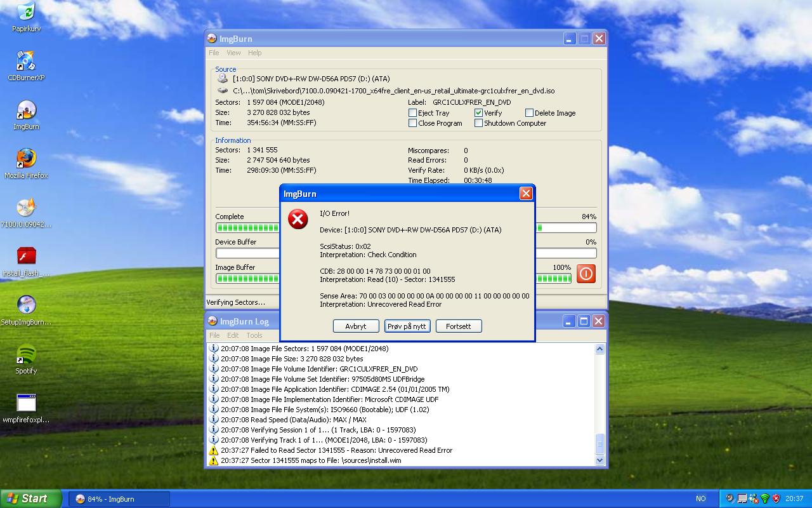Click the source size value '3 270 828 032 bytes'

tap(278, 112)
